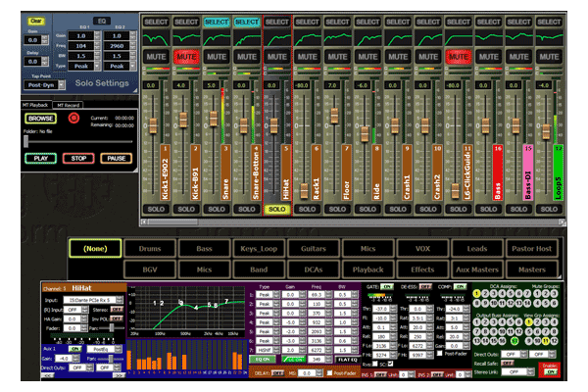Click the HiHat Pan slider
The width and height of the screenshot is (588, 392).
112,328
